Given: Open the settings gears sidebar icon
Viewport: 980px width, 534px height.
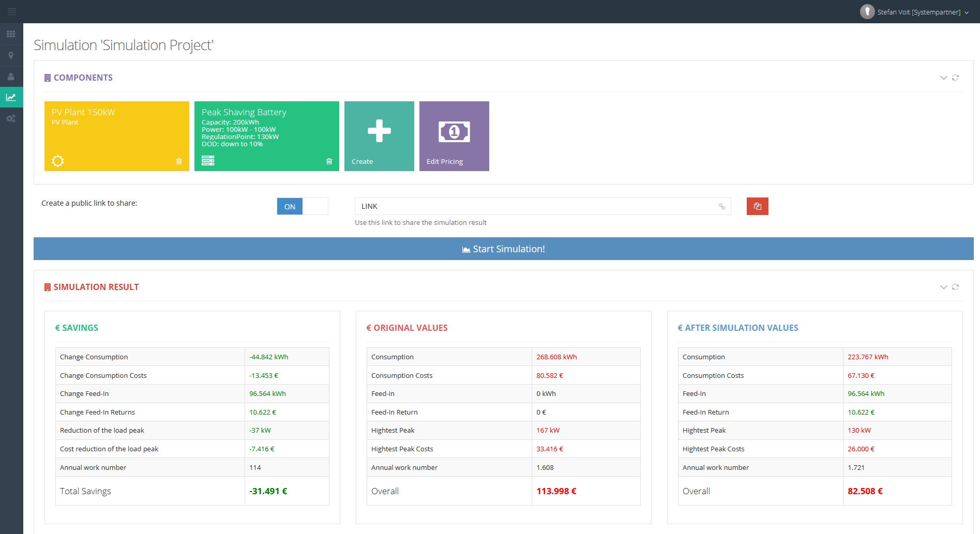Looking at the screenshot, I should pos(11,119).
